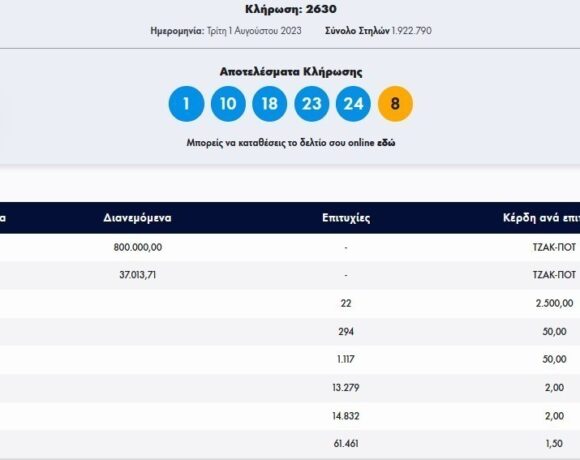Click the winners count 61.461
Screen dimensions: 580x460
[x=346, y=443]
